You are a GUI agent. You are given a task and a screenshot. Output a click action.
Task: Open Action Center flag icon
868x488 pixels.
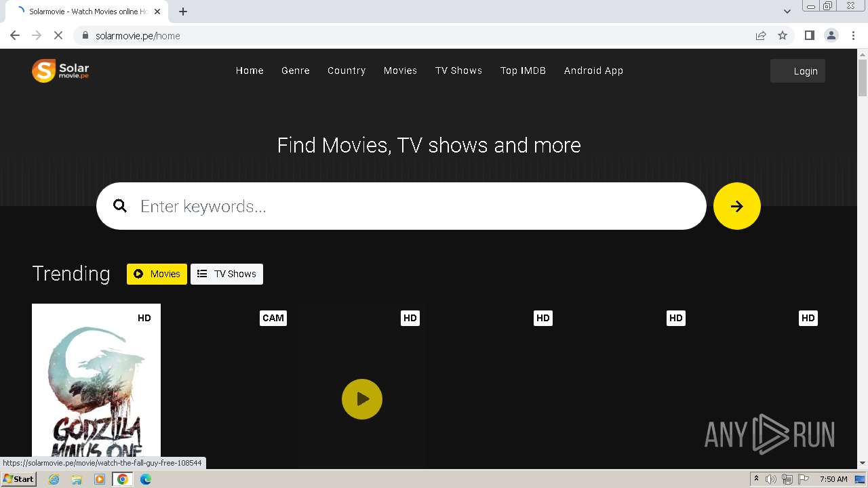(x=804, y=479)
